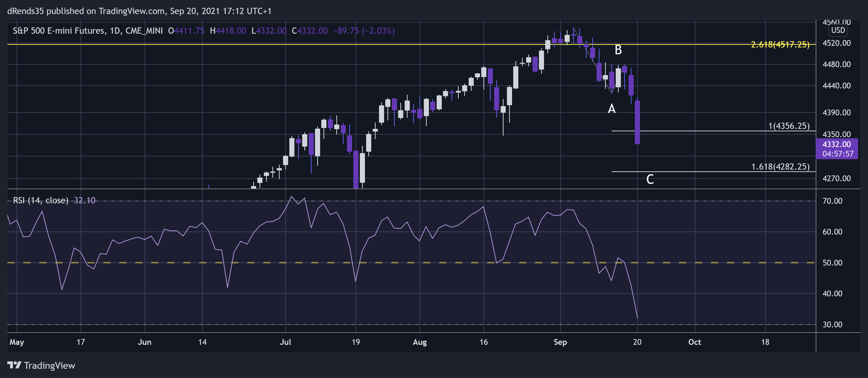Click the USD currency badge
The width and height of the screenshot is (868, 378).
tap(838, 30)
